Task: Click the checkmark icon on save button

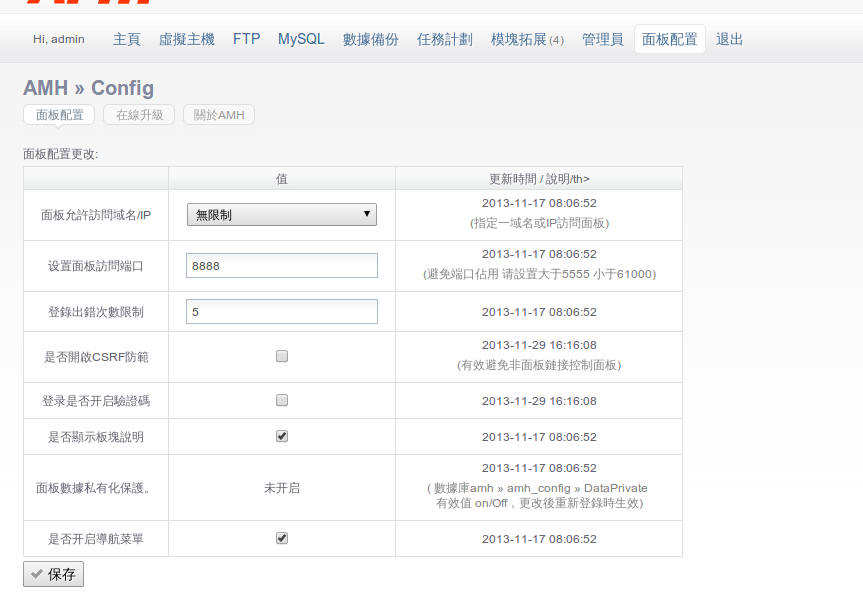Action: 36,574
